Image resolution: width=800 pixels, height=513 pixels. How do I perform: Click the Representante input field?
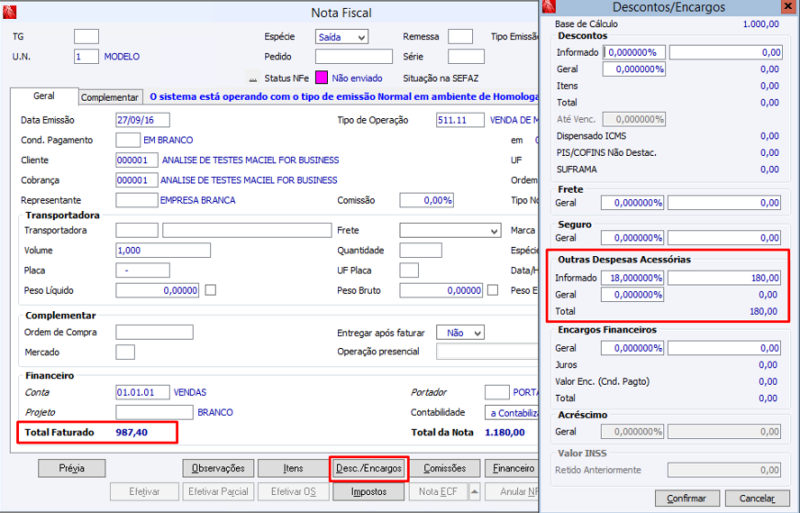pos(137,200)
